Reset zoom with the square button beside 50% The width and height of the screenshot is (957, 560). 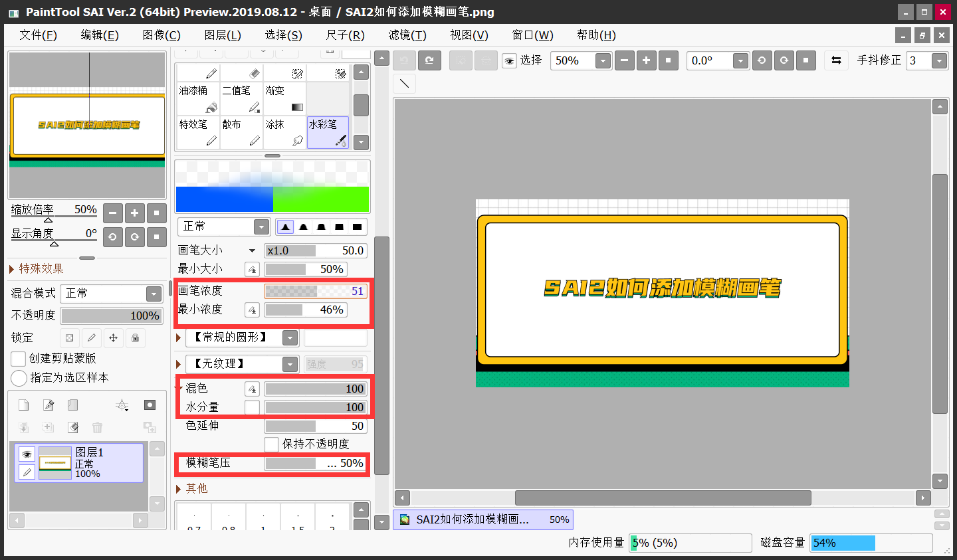(x=668, y=60)
